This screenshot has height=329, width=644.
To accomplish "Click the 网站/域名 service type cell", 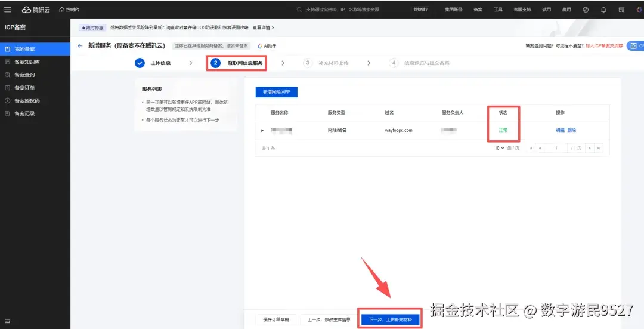I will [337, 130].
